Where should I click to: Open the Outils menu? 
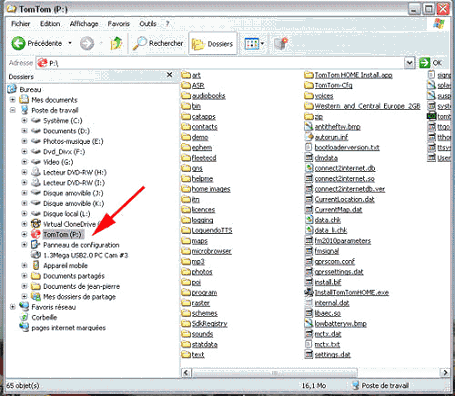(148, 24)
